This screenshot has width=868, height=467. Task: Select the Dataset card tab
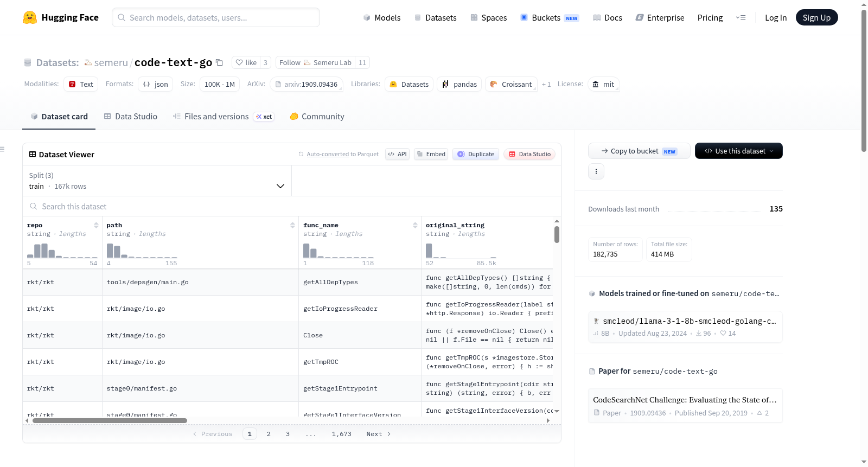(59, 117)
